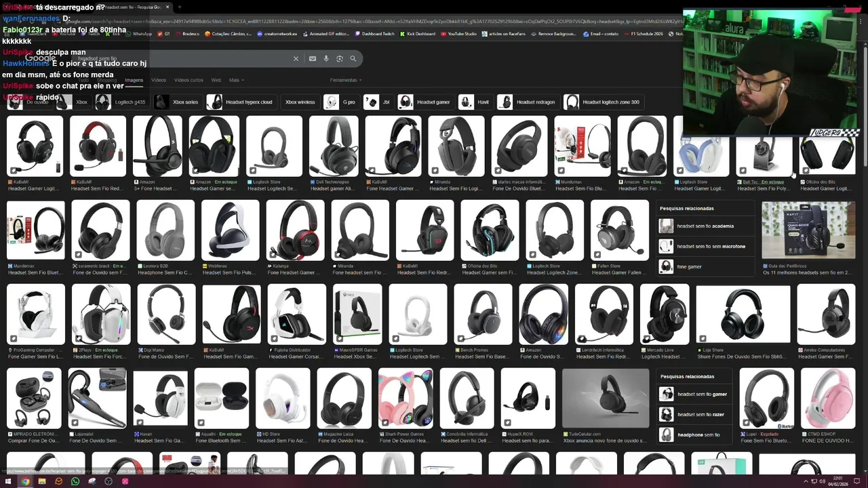This screenshot has height=488, width=868.
Task: Open Google Lens image search icon
Action: pyautogui.click(x=340, y=59)
